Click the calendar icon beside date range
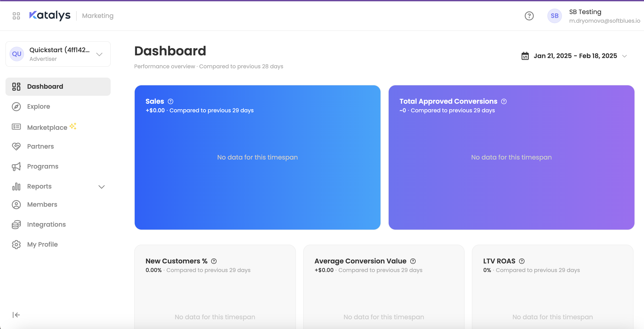This screenshot has height=329, width=644. coord(525,56)
